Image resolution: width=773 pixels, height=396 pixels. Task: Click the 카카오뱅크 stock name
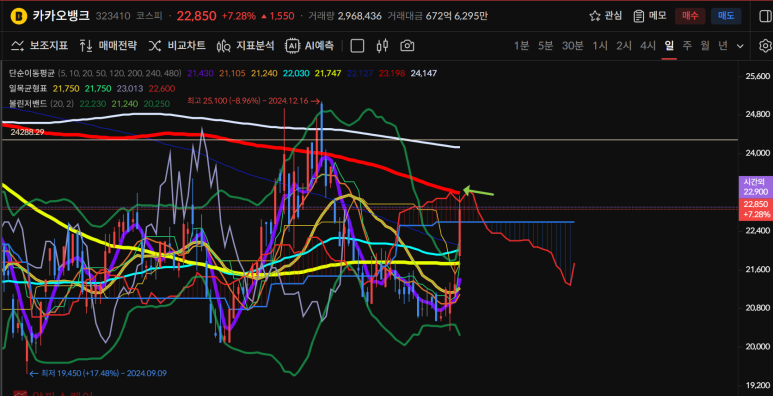tap(61, 16)
